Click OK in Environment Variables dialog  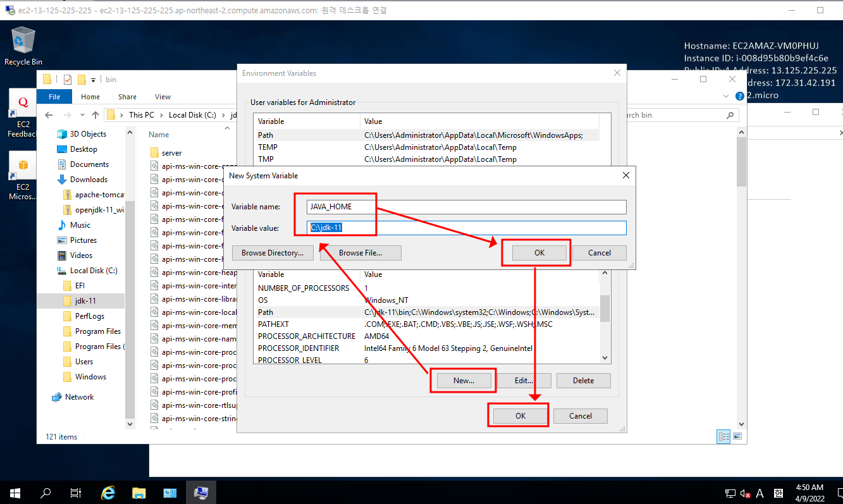coord(520,416)
